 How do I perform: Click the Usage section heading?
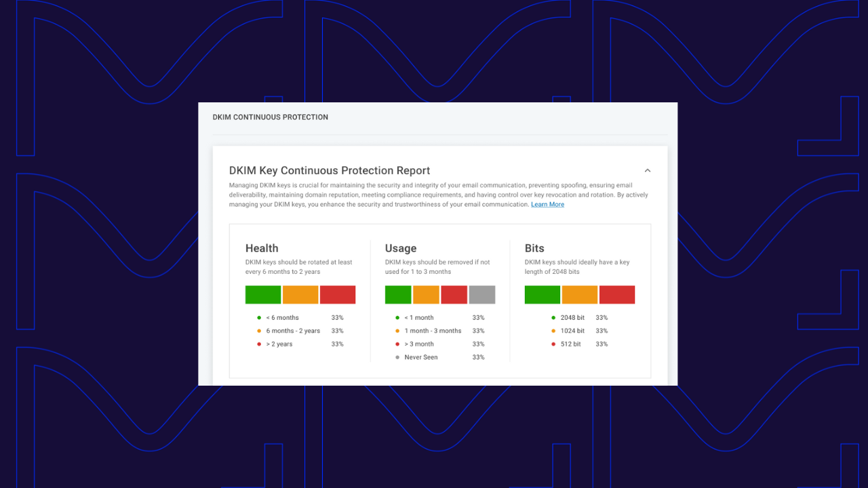[400, 248]
